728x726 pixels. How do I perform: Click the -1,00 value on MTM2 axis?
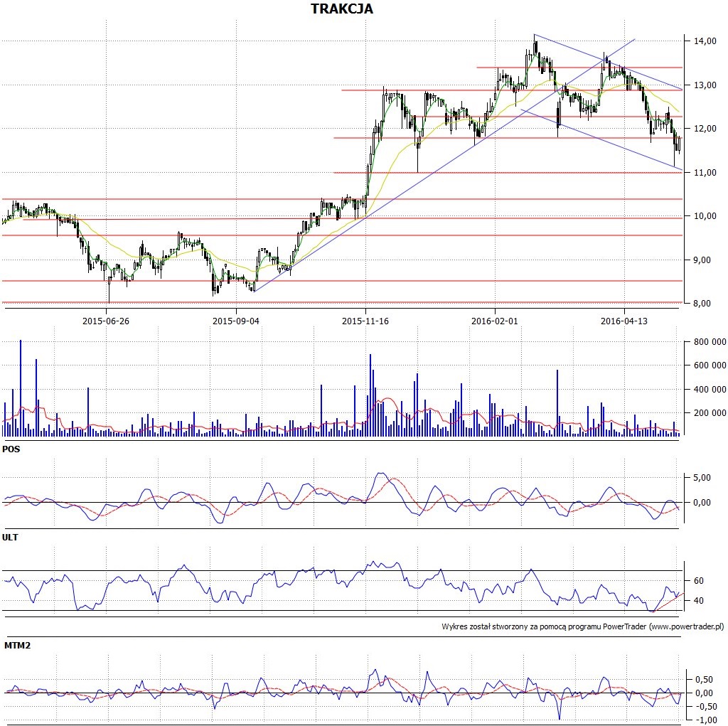pyautogui.click(x=706, y=720)
